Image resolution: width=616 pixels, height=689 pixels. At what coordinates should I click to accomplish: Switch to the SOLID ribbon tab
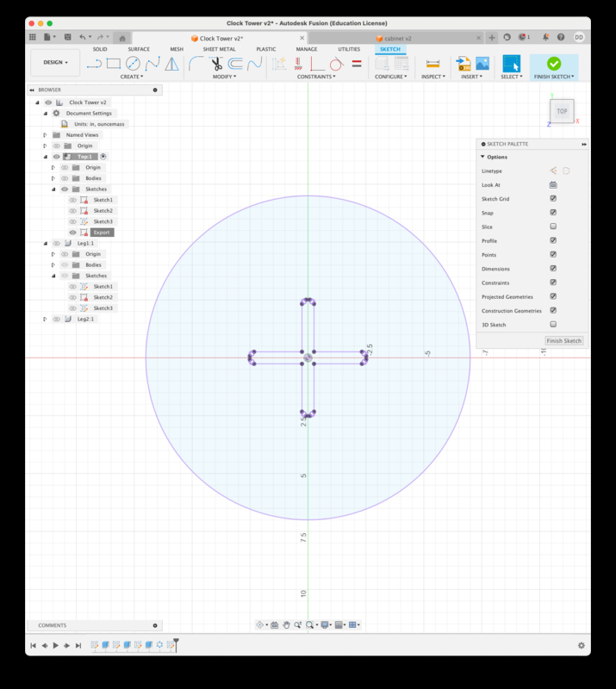pos(100,49)
